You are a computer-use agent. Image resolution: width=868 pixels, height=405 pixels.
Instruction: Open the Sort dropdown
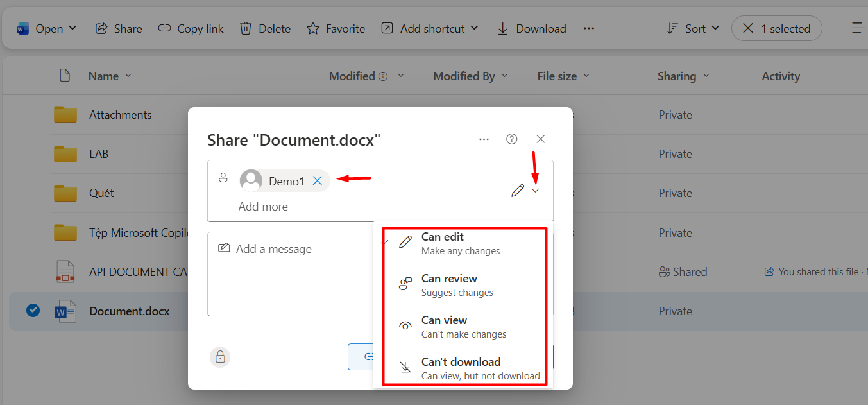tap(694, 29)
